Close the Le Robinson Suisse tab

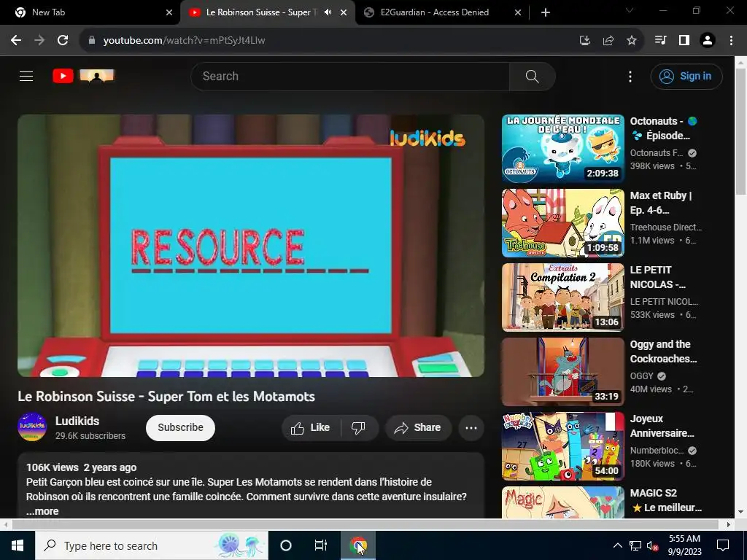point(344,12)
